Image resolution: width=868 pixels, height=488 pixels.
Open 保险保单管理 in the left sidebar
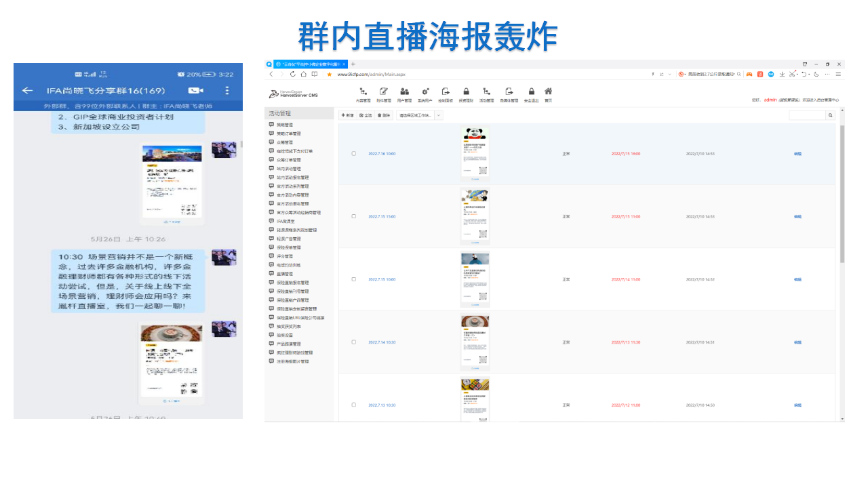coord(288,247)
